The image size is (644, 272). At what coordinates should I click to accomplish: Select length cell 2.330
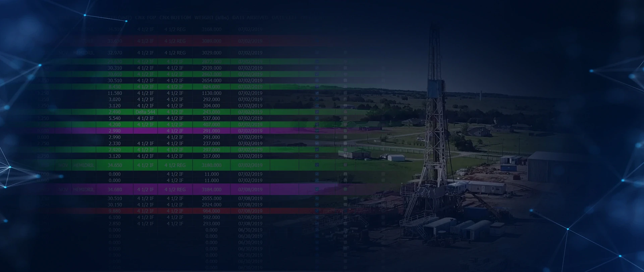pyautogui.click(x=115, y=143)
